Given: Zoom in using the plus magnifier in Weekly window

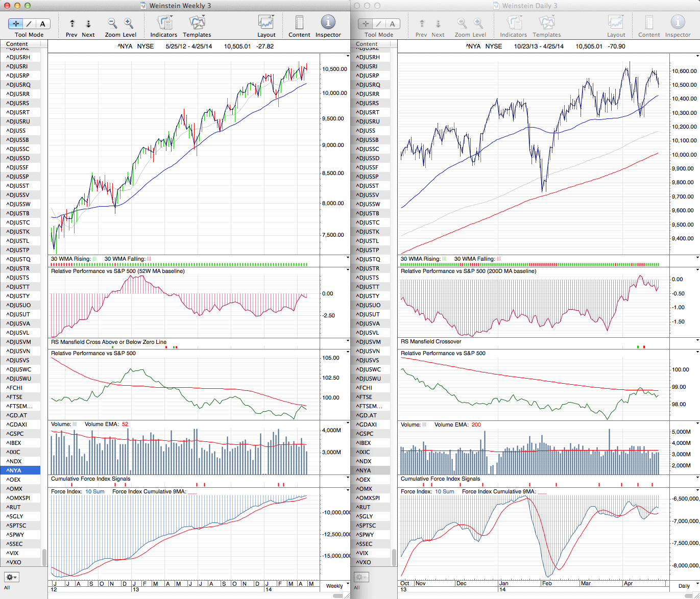Looking at the screenshot, I should [x=129, y=23].
